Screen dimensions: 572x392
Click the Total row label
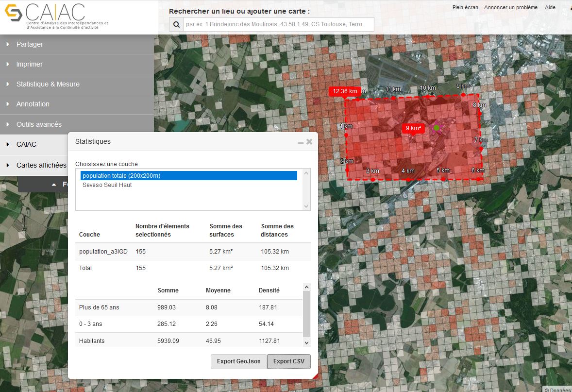(85, 268)
